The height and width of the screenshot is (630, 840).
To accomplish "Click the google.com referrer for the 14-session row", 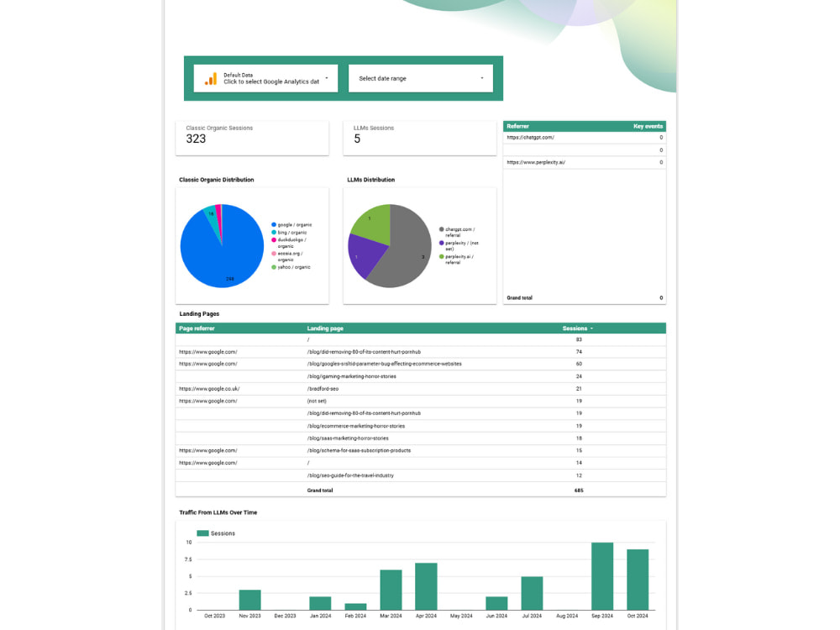I will (207, 463).
